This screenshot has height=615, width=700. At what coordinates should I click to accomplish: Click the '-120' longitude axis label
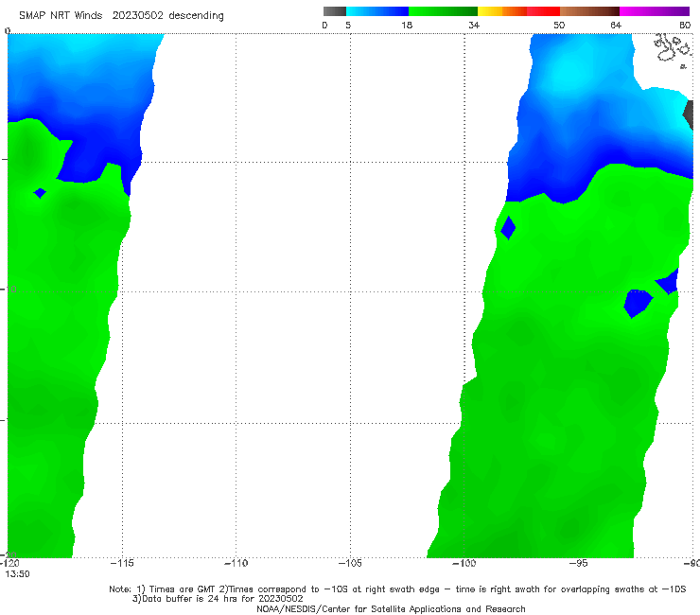pyautogui.click(x=9, y=564)
